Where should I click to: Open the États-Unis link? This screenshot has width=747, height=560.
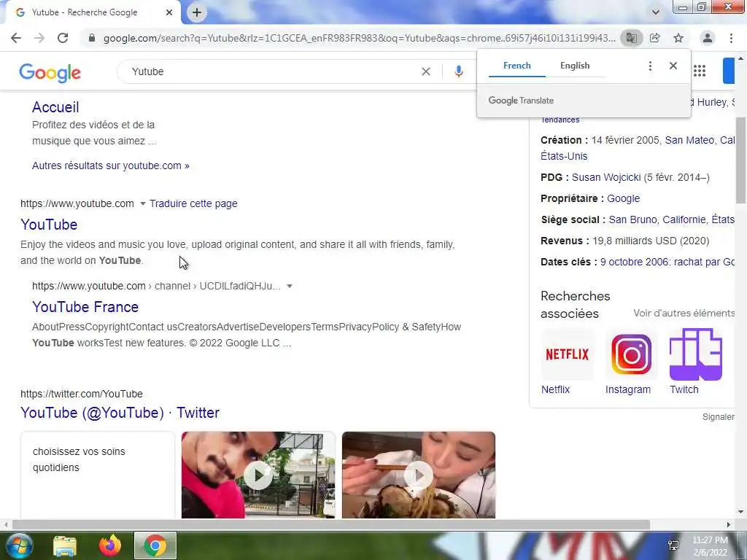coord(564,156)
